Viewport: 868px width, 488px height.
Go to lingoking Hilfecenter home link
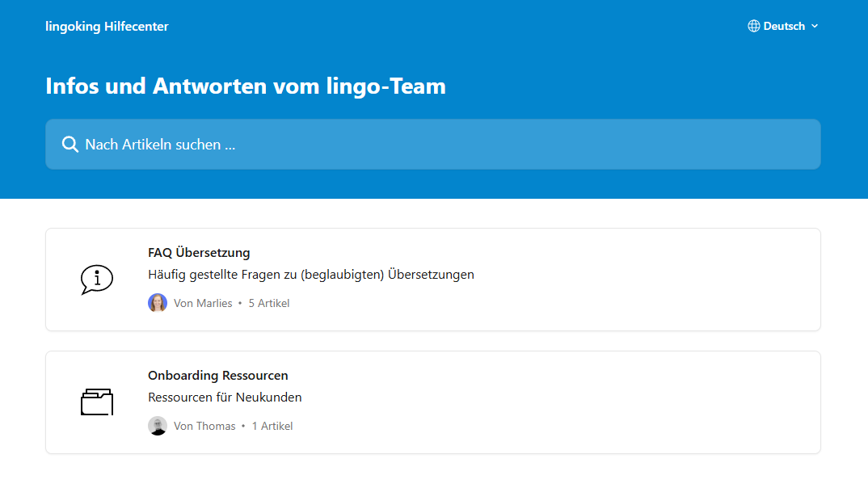click(107, 27)
